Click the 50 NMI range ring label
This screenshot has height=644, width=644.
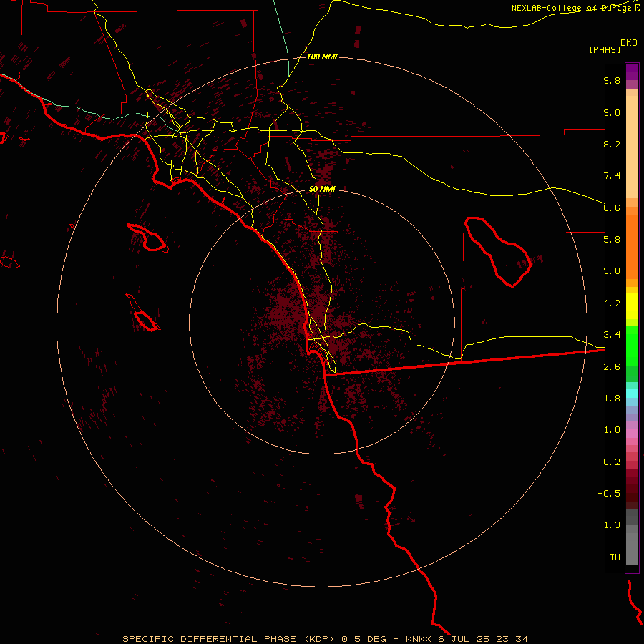click(x=322, y=190)
